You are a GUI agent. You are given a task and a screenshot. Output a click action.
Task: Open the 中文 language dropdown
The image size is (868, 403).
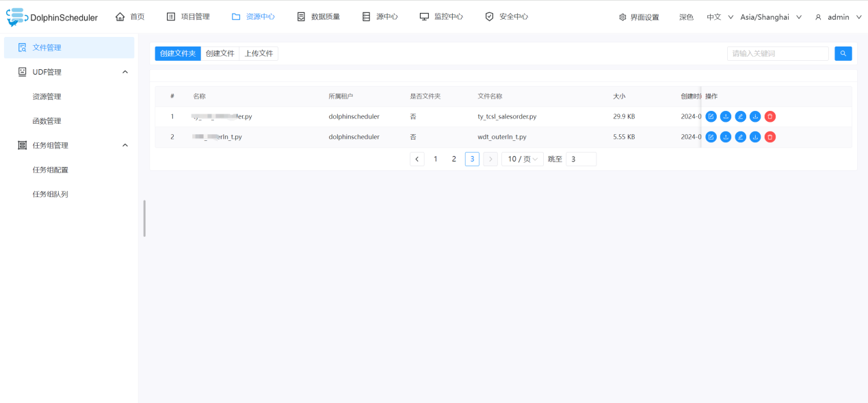coord(720,17)
